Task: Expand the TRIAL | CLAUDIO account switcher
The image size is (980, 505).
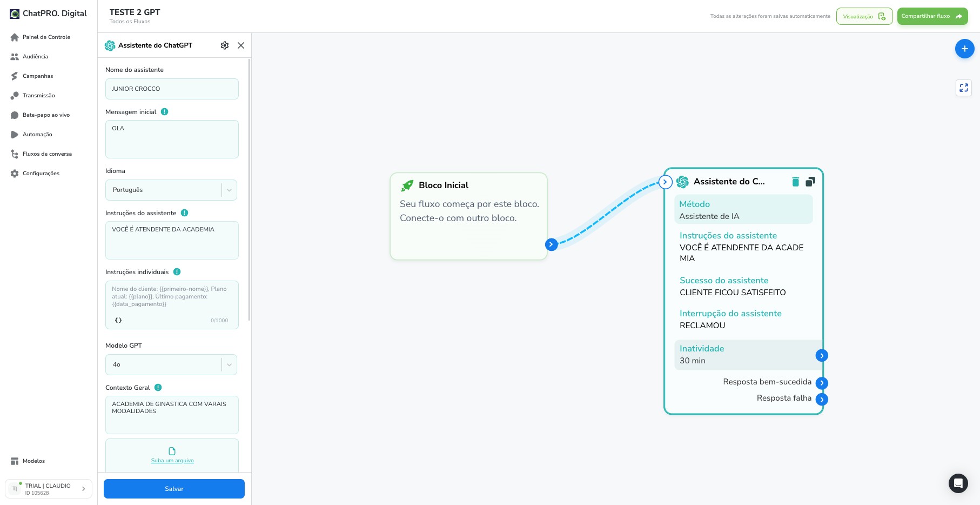Action: pos(49,489)
